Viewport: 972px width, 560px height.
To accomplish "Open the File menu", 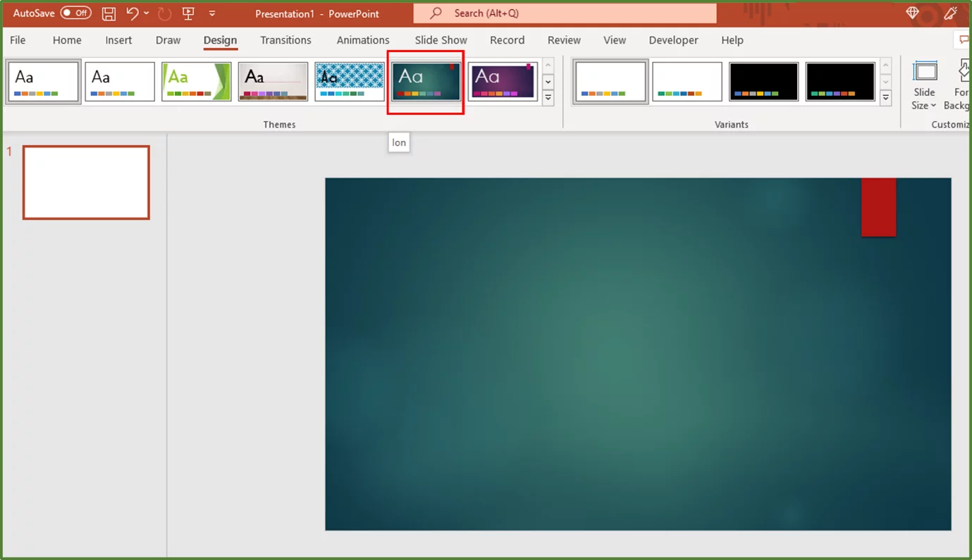I will [x=17, y=40].
